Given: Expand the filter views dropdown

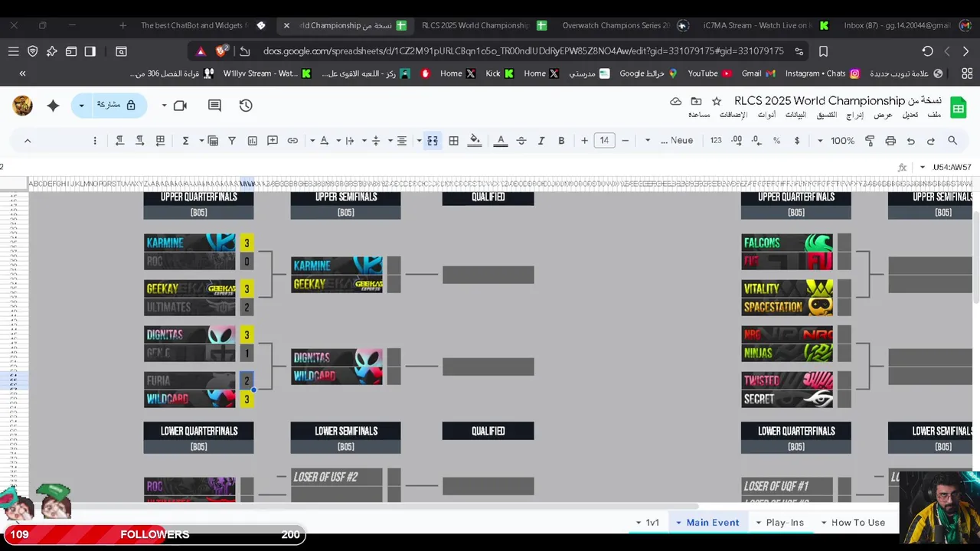Looking at the screenshot, I should pyautogui.click(x=201, y=141).
